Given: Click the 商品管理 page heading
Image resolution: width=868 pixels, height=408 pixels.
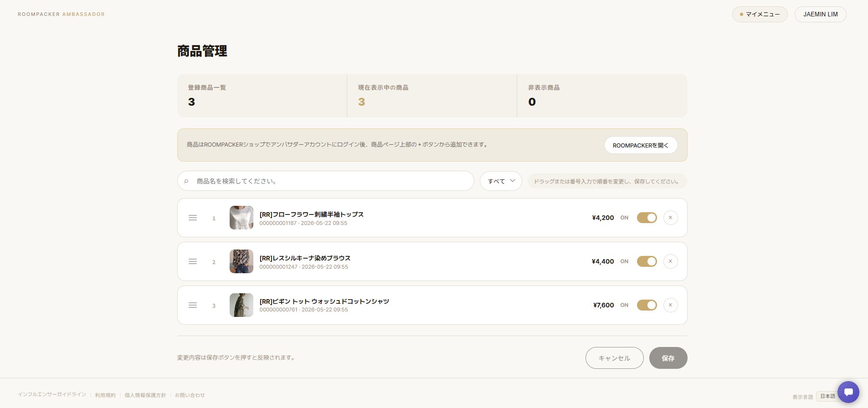Looking at the screenshot, I should tap(202, 51).
